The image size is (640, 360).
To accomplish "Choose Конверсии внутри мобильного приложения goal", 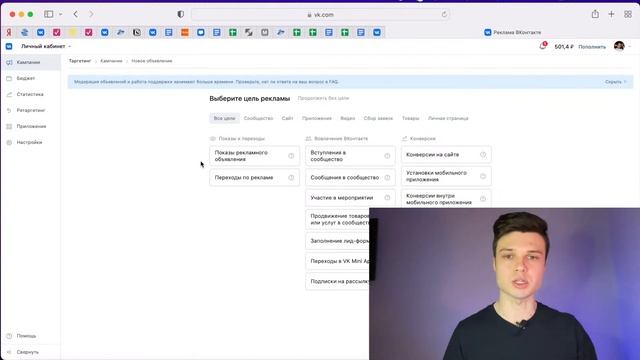I will pos(446,199).
